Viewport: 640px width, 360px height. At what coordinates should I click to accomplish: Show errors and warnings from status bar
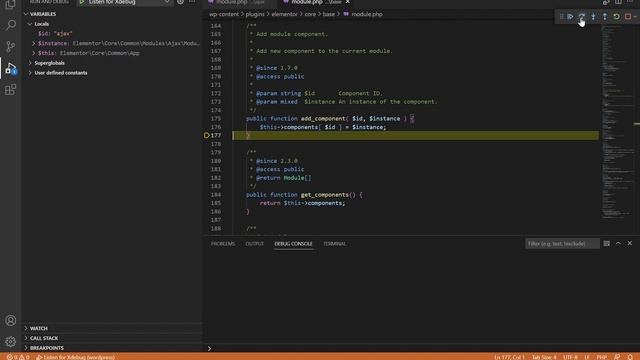tap(18, 357)
